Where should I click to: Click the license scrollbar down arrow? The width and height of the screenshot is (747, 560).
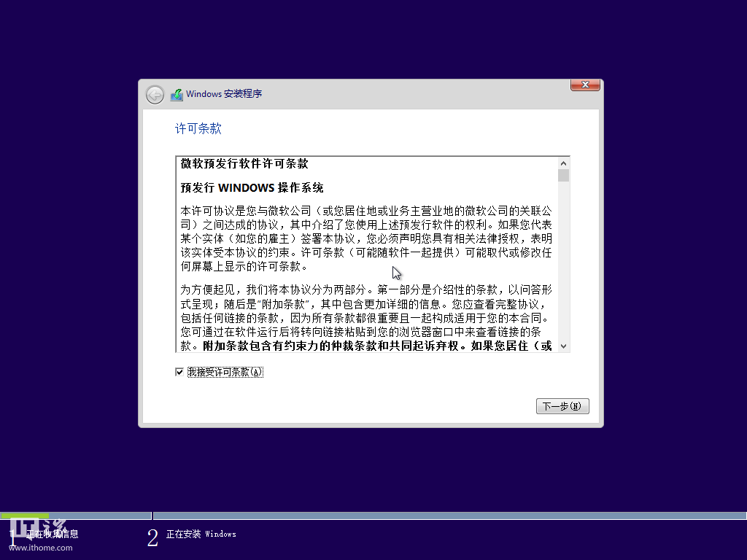(563, 346)
